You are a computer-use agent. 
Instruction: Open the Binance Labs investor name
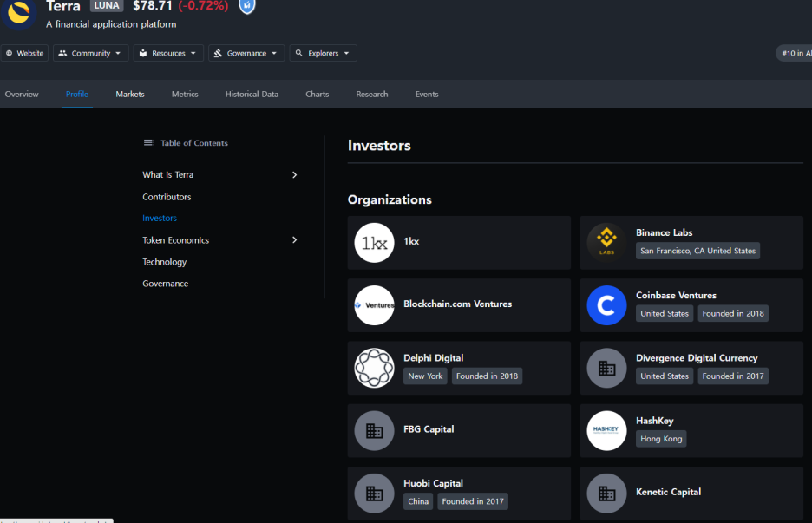click(664, 233)
